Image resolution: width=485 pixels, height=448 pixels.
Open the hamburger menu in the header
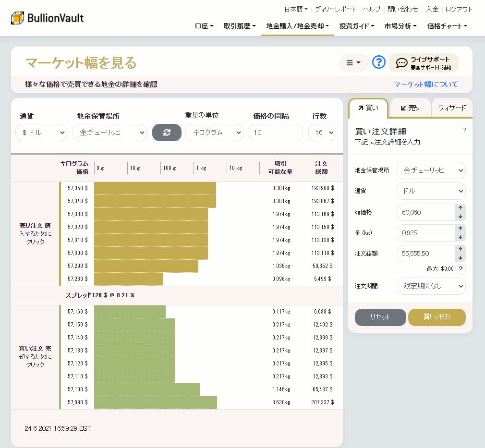pyautogui.click(x=353, y=63)
